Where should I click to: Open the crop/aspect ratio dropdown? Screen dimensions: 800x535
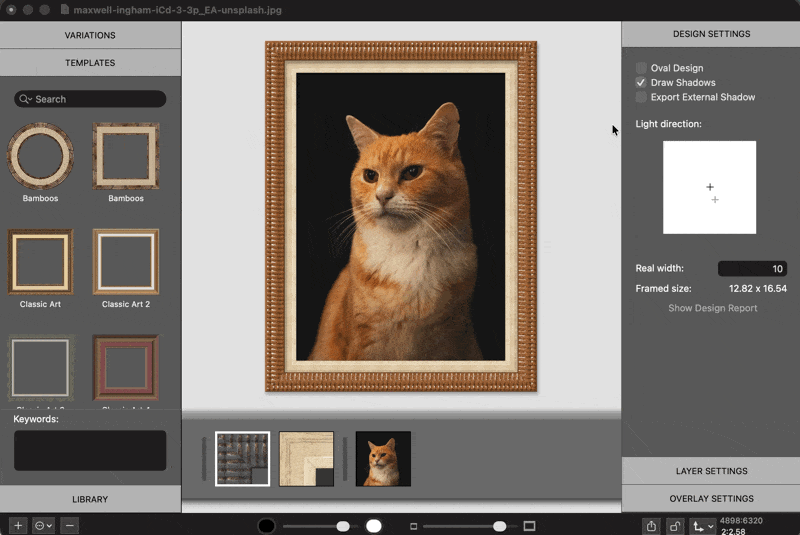tap(702, 526)
